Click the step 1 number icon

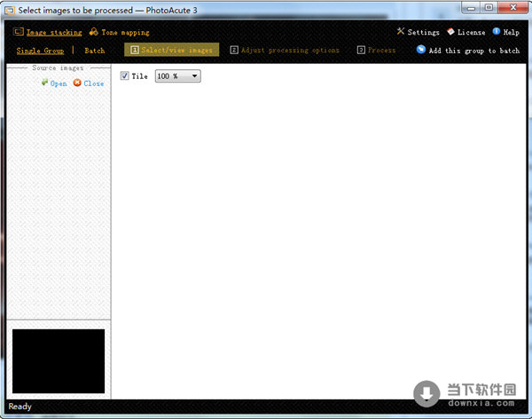pyautogui.click(x=135, y=50)
